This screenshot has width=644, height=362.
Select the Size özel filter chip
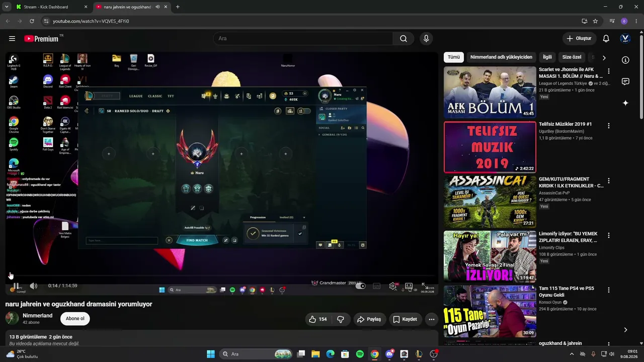(x=572, y=57)
